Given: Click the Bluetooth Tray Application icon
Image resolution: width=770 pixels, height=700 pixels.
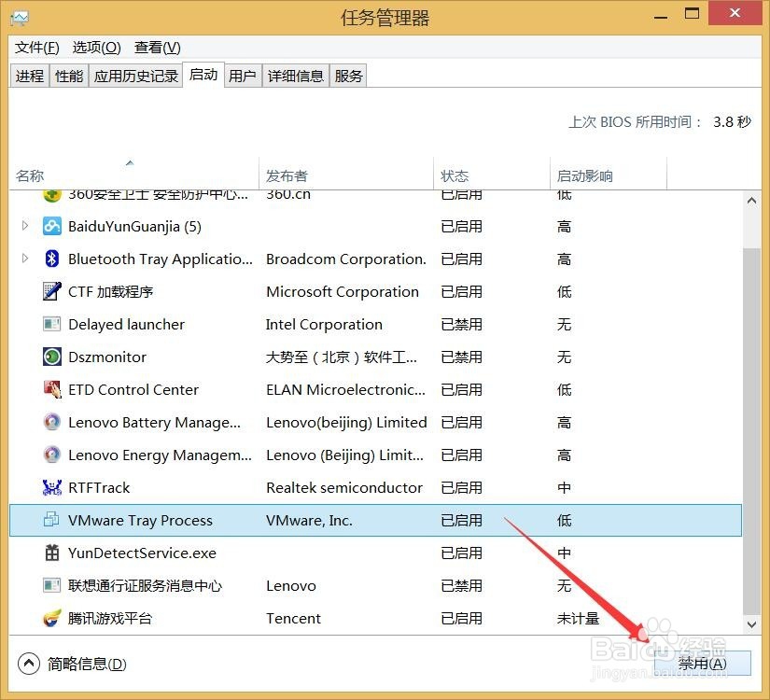Looking at the screenshot, I should click(52, 259).
